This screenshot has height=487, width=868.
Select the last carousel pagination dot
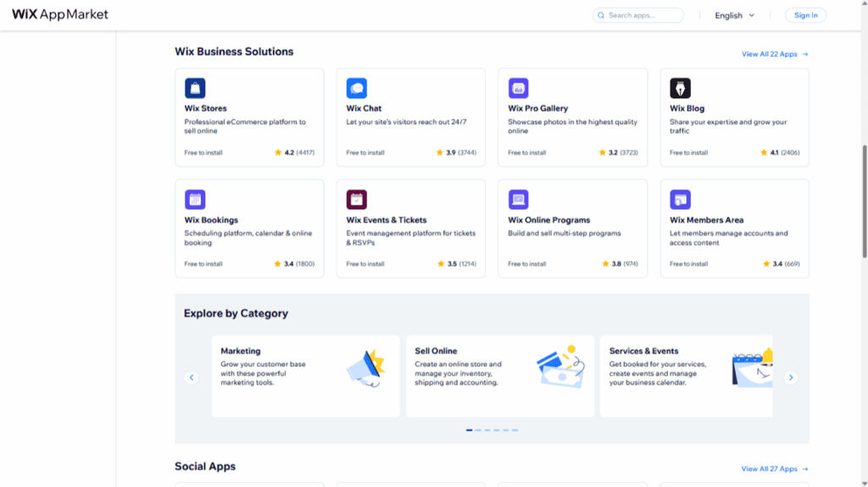coord(515,430)
